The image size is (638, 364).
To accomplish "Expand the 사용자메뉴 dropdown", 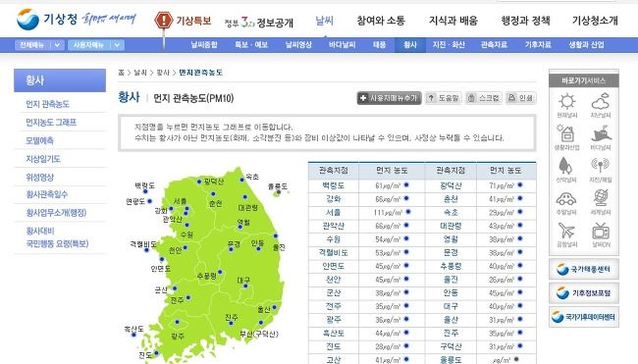I will click(96, 45).
